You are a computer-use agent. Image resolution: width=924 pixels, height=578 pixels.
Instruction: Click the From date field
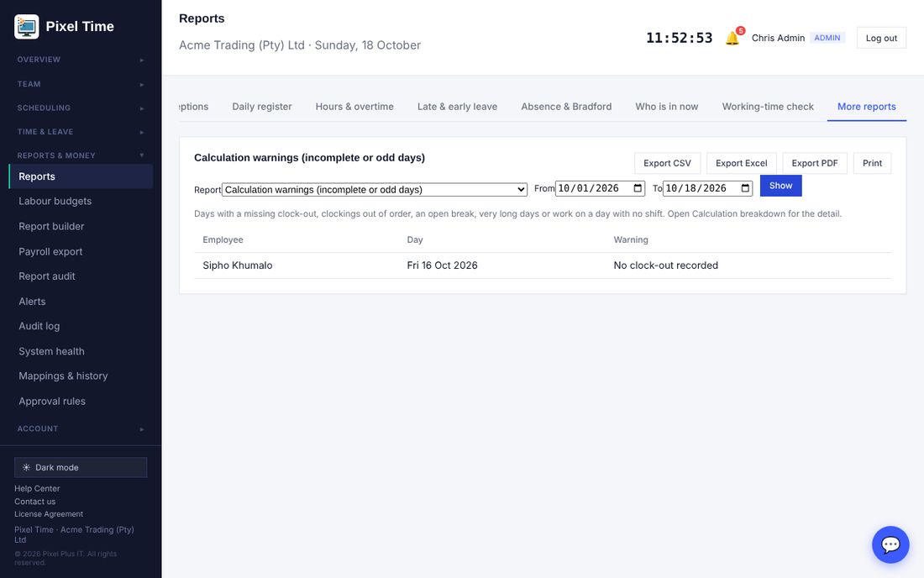[600, 188]
